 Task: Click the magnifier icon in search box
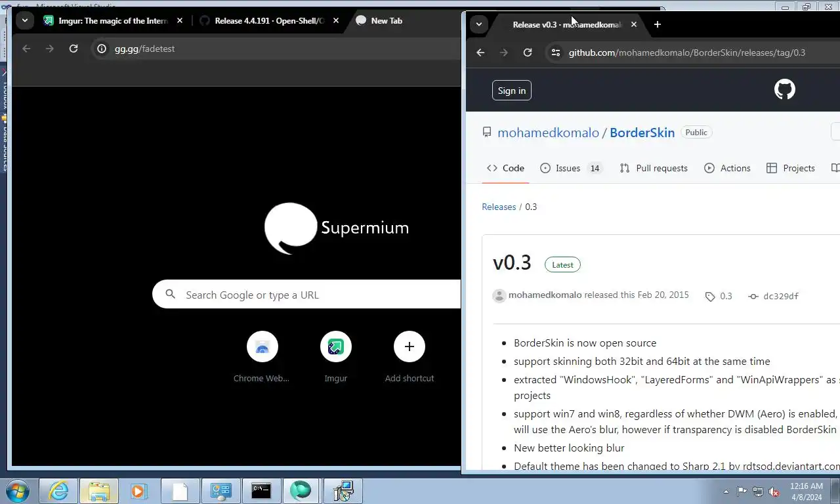click(171, 295)
